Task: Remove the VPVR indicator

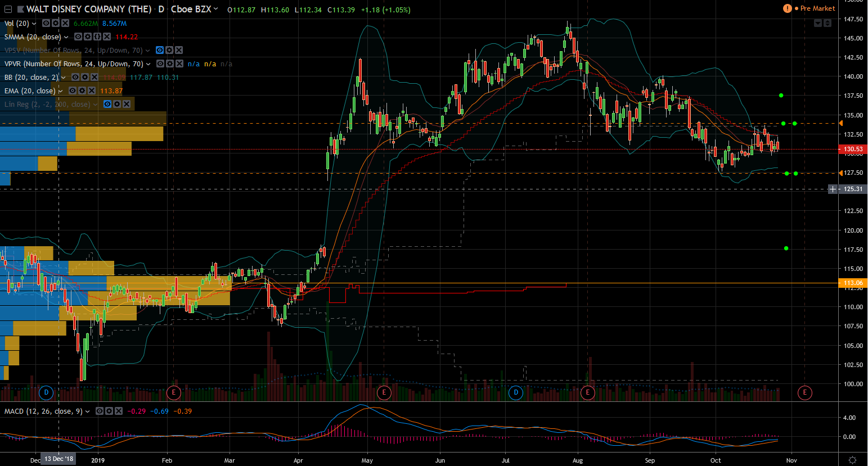Action: point(179,64)
